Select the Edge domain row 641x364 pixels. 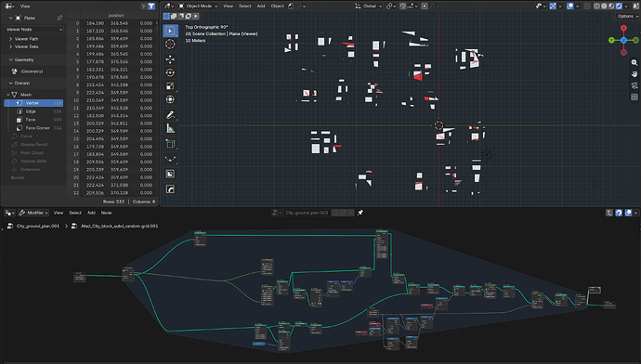(x=33, y=111)
